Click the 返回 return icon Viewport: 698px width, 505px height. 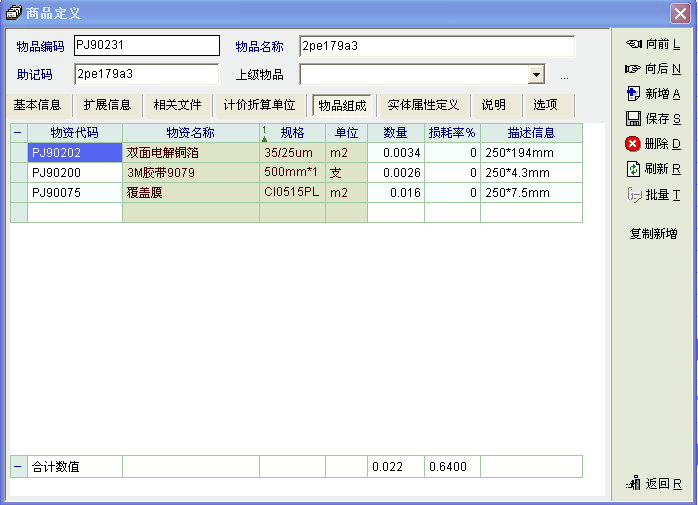pos(632,484)
